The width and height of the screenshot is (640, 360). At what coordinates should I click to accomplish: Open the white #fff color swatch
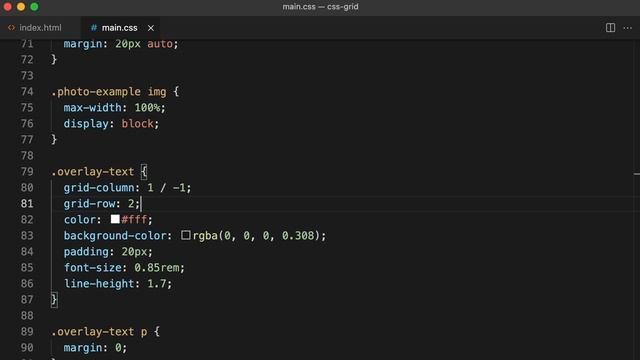point(115,219)
